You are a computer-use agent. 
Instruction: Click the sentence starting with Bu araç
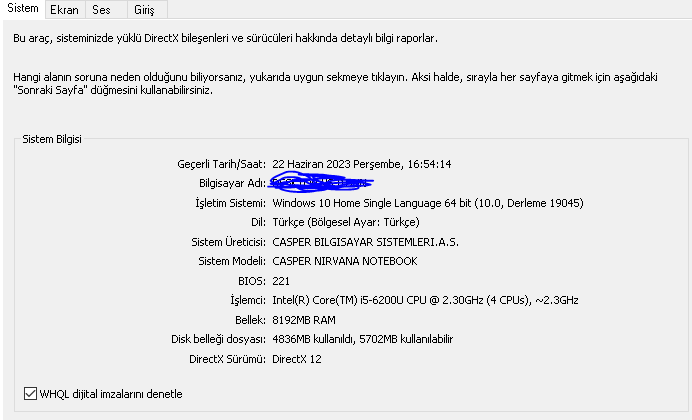pos(226,38)
